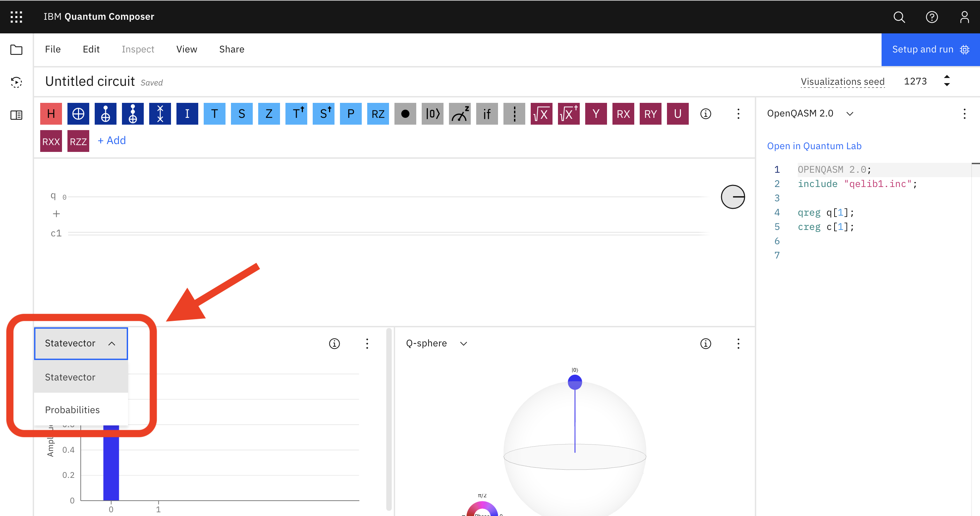
Task: Select the SWAP gate icon
Action: pos(160,113)
